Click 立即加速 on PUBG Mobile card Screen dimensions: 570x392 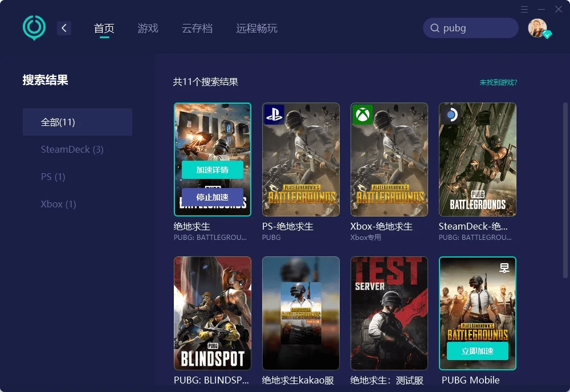point(478,351)
